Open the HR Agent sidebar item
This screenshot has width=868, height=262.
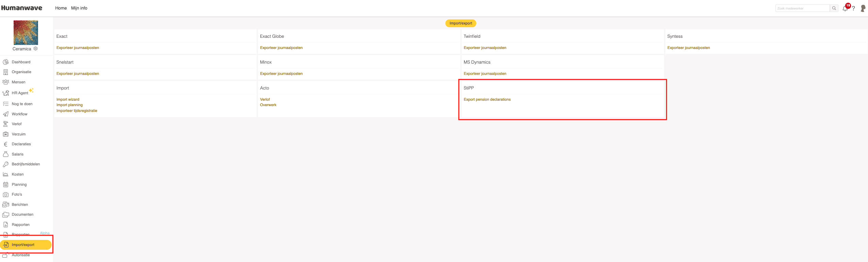click(x=20, y=93)
